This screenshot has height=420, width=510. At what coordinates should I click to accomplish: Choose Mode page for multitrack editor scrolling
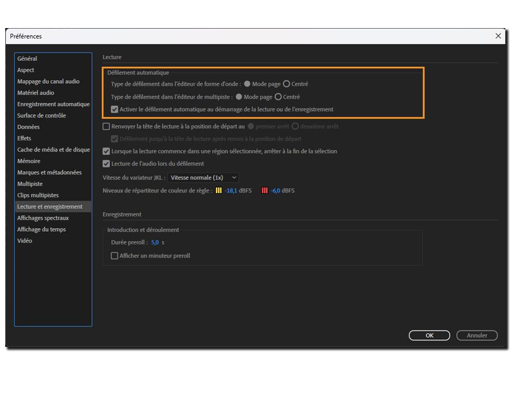pyautogui.click(x=239, y=97)
